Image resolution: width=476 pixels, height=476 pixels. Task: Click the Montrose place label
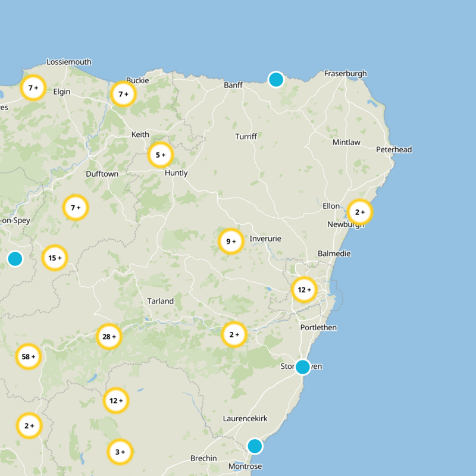[x=245, y=466]
